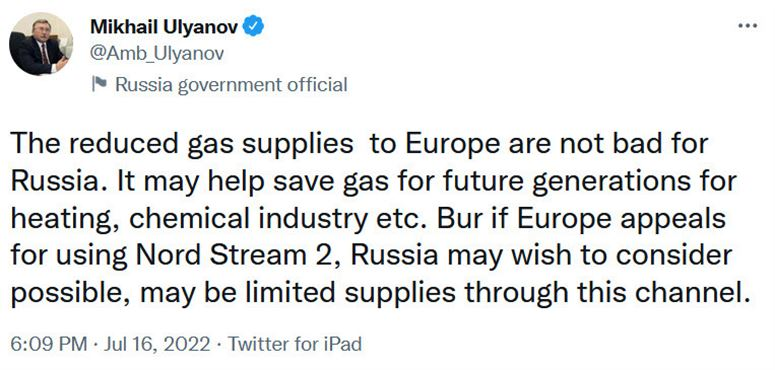
Task: Click the blue verified badge checkmark
Action: [x=255, y=27]
